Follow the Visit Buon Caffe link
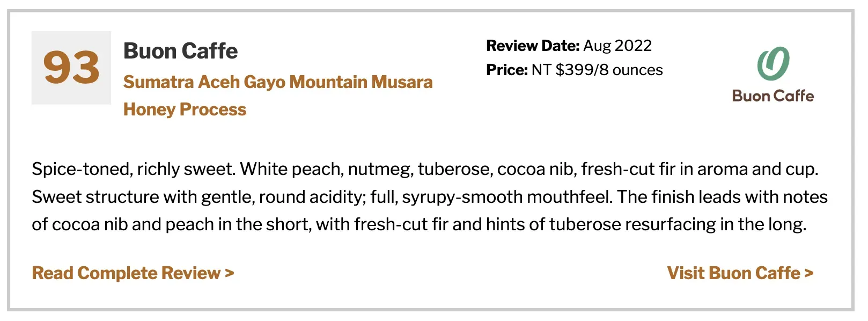Image resolution: width=868 pixels, height=321 pixels. click(740, 273)
